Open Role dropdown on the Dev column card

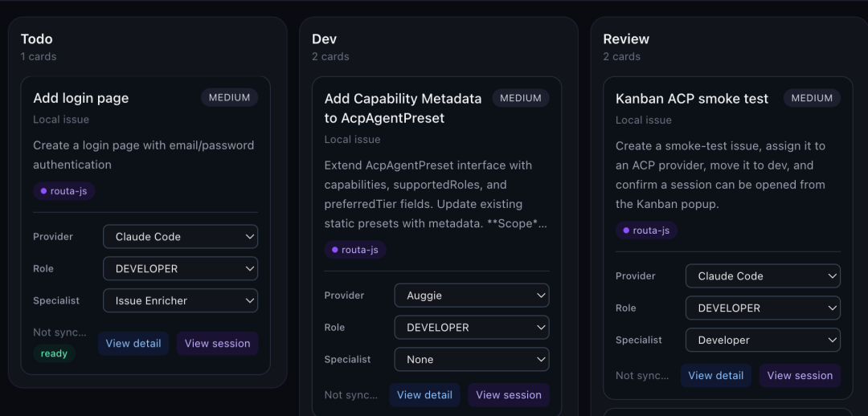coord(472,328)
